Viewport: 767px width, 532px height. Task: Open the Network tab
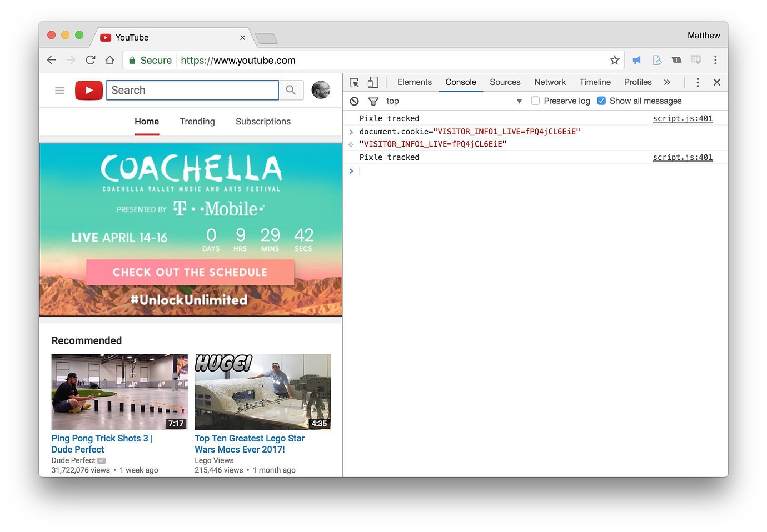pyautogui.click(x=550, y=82)
